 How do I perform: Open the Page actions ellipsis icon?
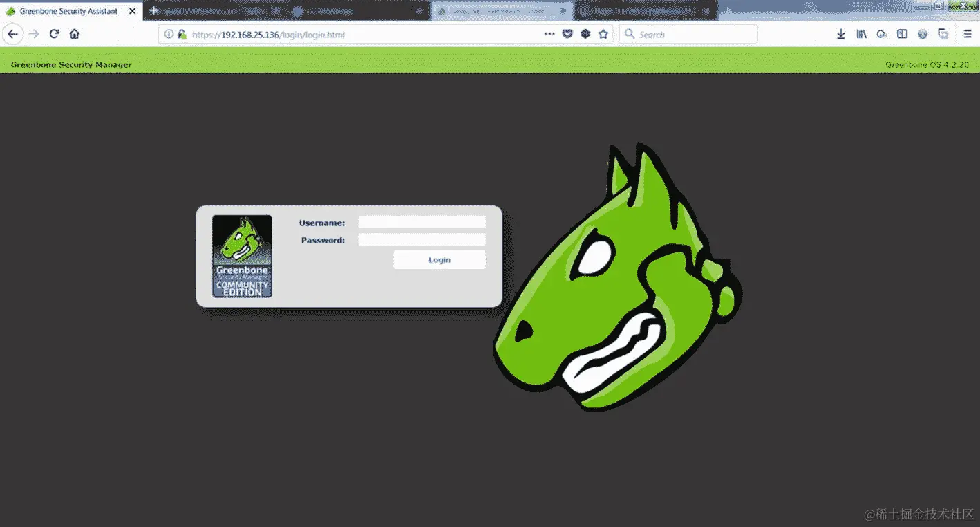(x=549, y=33)
